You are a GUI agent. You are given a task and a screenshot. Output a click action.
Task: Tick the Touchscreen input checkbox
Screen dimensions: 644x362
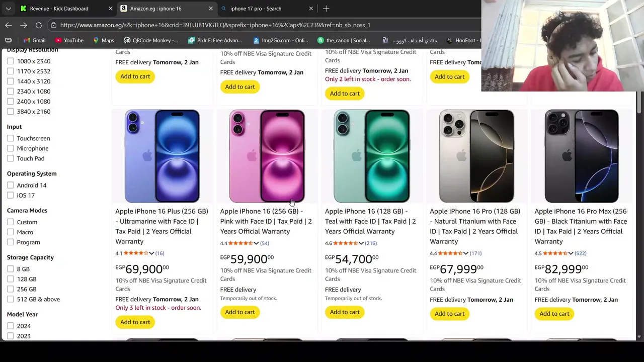11,138
